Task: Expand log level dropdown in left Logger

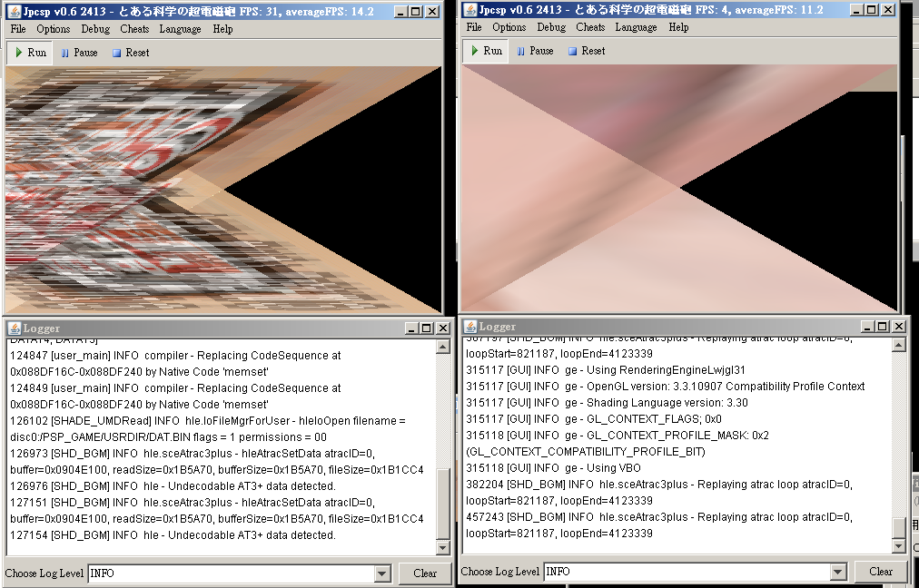Action: point(382,573)
